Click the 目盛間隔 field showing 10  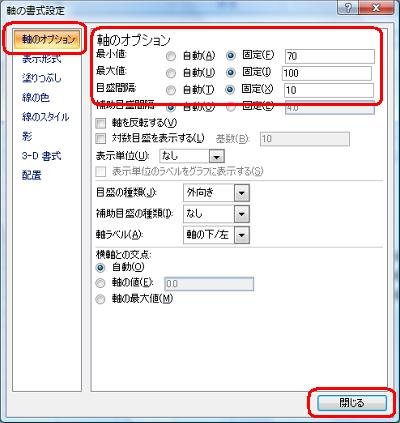tap(329, 90)
